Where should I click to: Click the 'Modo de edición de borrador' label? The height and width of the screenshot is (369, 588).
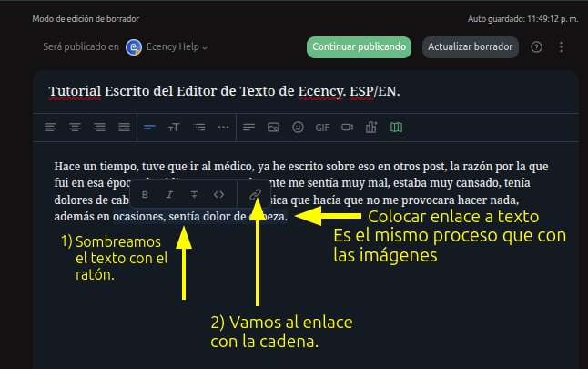click(x=86, y=19)
